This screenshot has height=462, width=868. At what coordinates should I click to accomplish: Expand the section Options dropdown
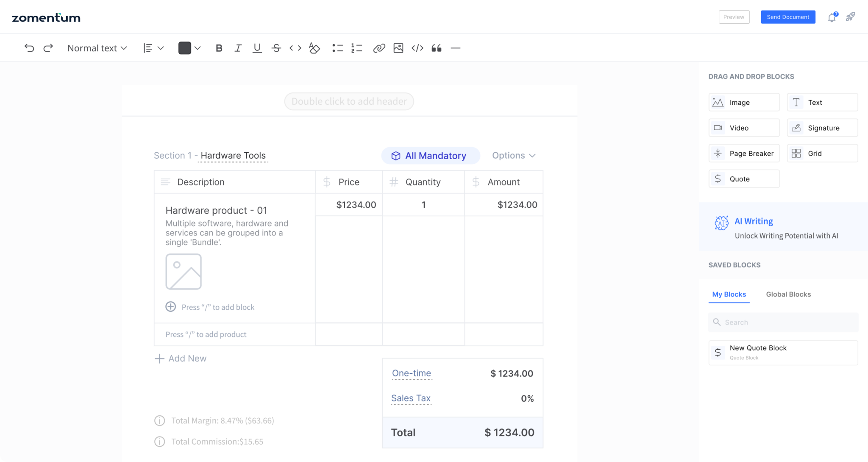click(514, 156)
